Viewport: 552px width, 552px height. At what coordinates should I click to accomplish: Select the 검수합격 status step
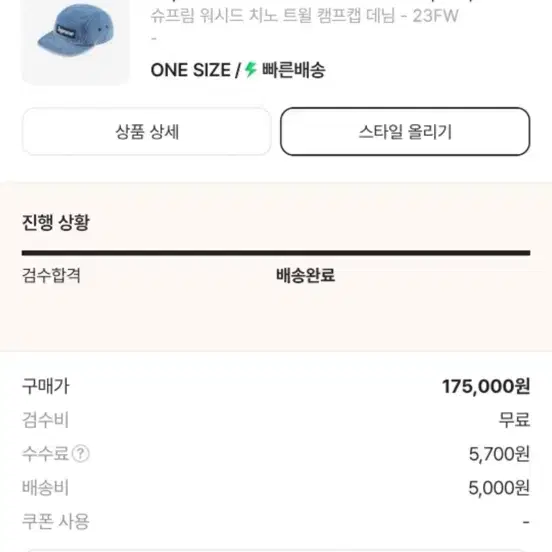[51, 275]
